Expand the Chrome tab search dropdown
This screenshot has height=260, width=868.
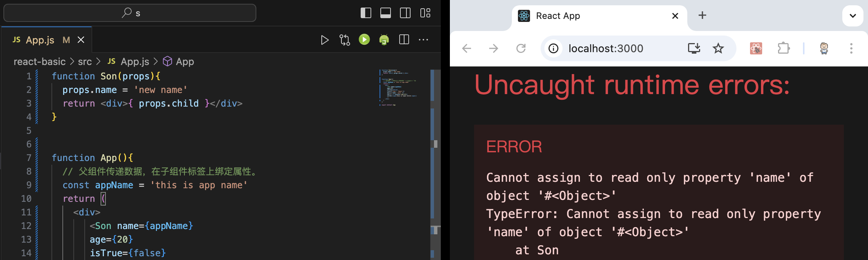tap(852, 16)
